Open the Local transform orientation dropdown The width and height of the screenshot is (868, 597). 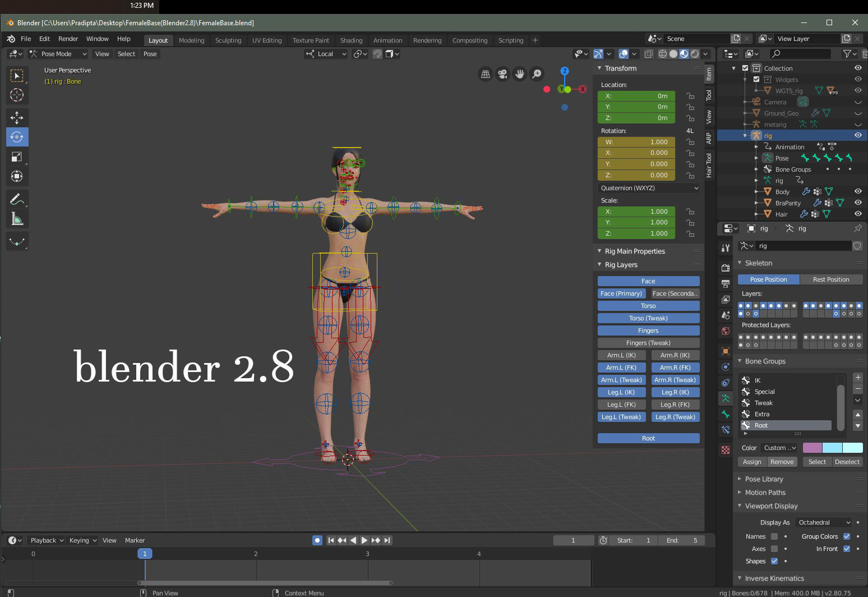[x=326, y=54]
